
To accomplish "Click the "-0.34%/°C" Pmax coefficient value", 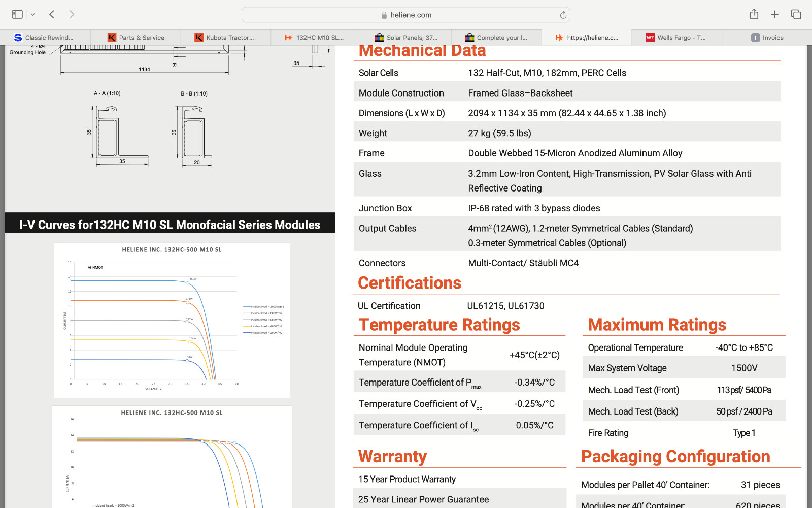I will click(x=534, y=383).
